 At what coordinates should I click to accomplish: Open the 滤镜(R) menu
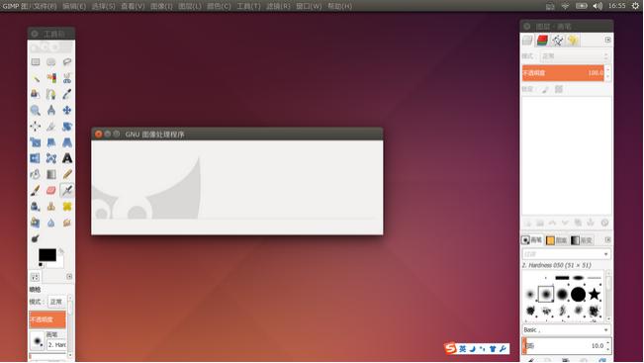tap(278, 6)
